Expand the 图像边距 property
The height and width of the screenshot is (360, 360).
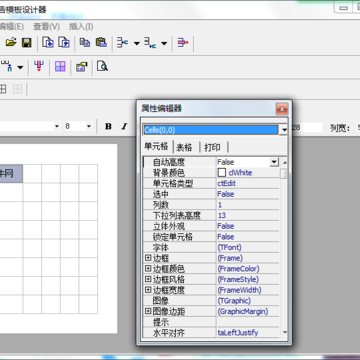point(148,311)
